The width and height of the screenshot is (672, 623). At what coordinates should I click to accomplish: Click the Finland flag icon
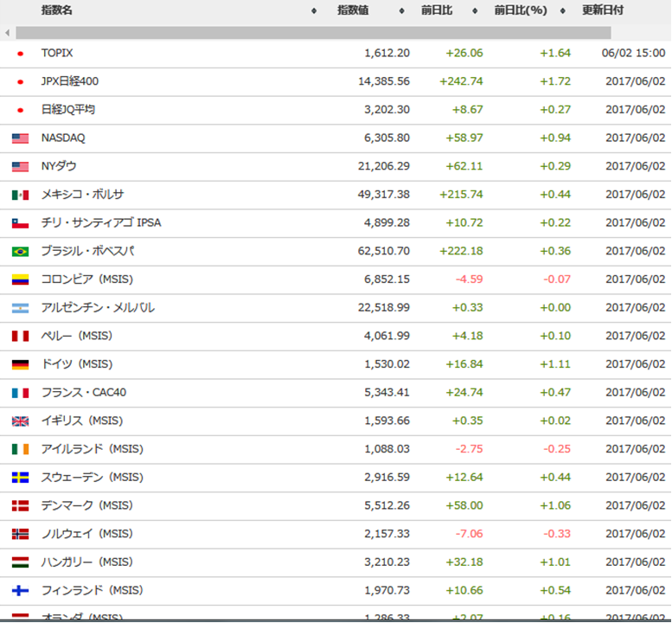click(x=20, y=590)
